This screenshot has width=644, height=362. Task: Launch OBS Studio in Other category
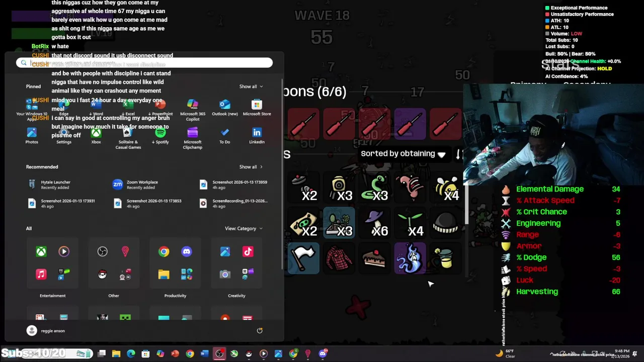pos(103,251)
